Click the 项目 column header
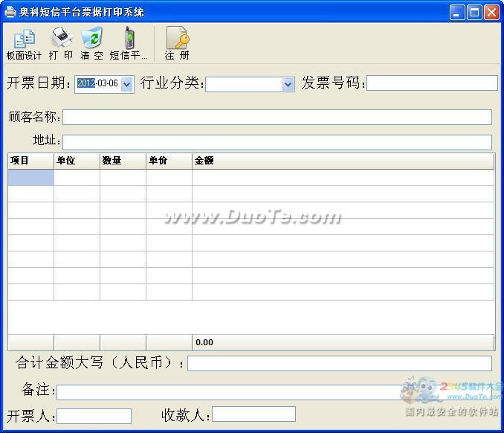 (x=31, y=161)
